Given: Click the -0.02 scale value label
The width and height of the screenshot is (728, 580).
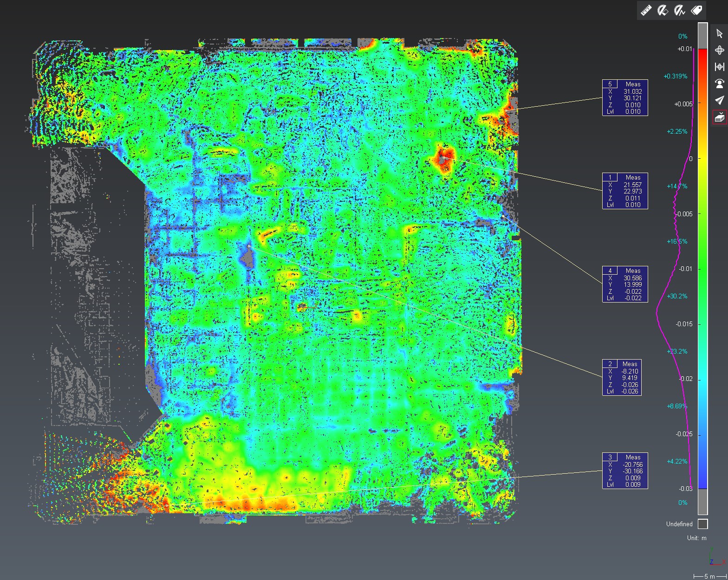Looking at the screenshot, I should pos(686,379).
